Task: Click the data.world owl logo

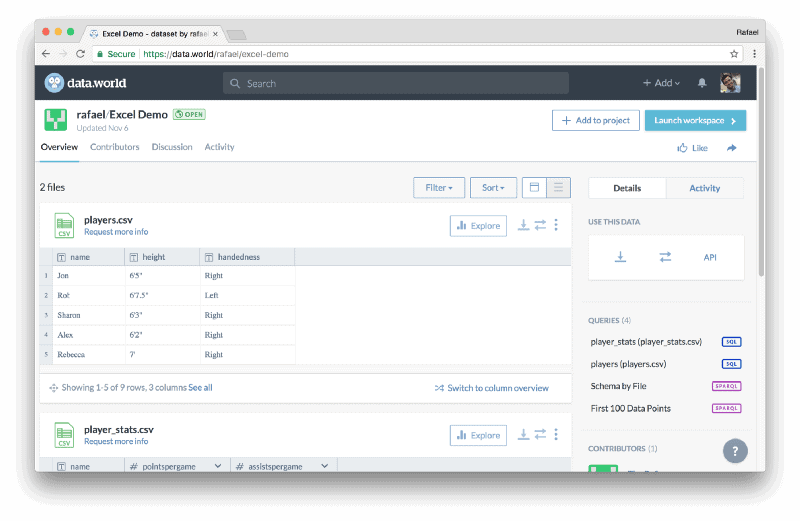Action: (x=54, y=83)
